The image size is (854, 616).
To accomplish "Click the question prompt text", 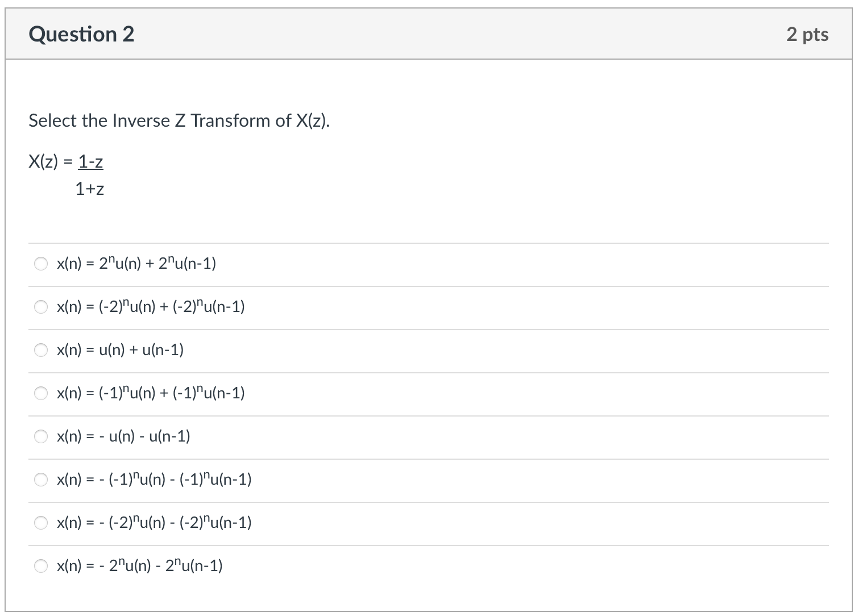I will (180, 120).
